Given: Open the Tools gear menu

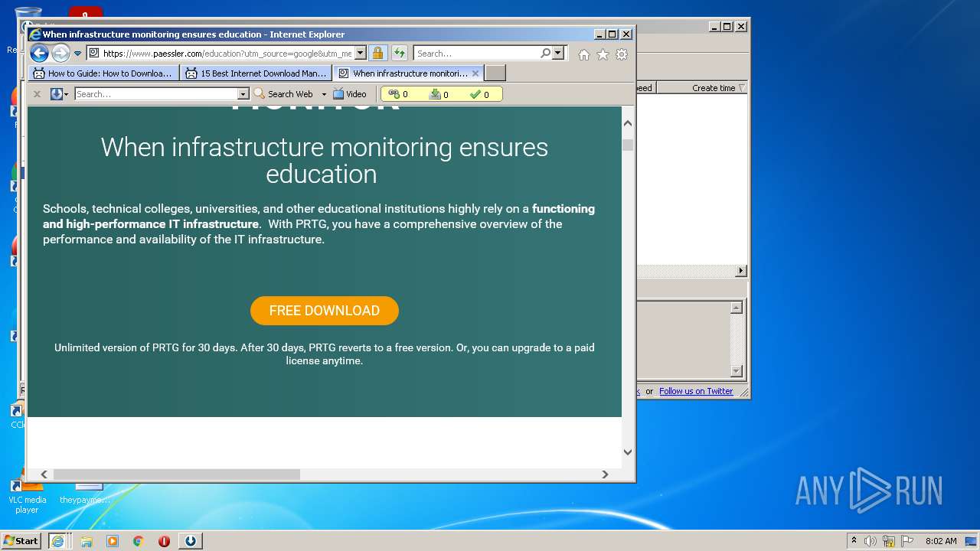Looking at the screenshot, I should (x=622, y=54).
